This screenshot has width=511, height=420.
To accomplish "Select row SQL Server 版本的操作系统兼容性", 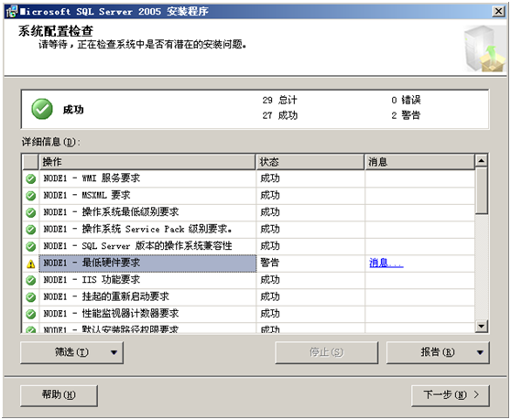I will 248,246.
